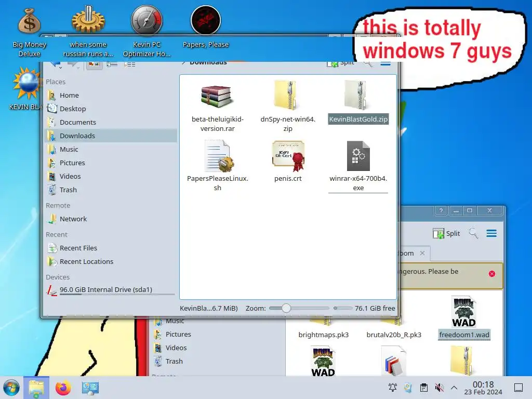Open Network under Remote

click(111, 219)
